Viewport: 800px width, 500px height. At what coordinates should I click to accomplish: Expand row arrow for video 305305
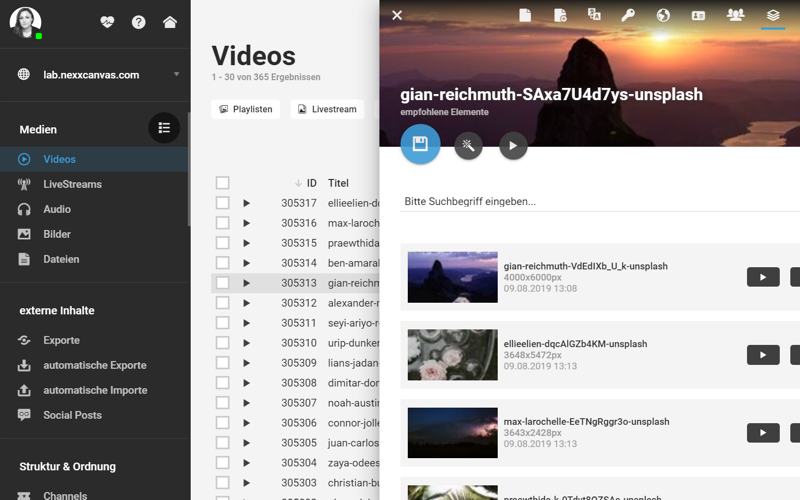point(246,443)
